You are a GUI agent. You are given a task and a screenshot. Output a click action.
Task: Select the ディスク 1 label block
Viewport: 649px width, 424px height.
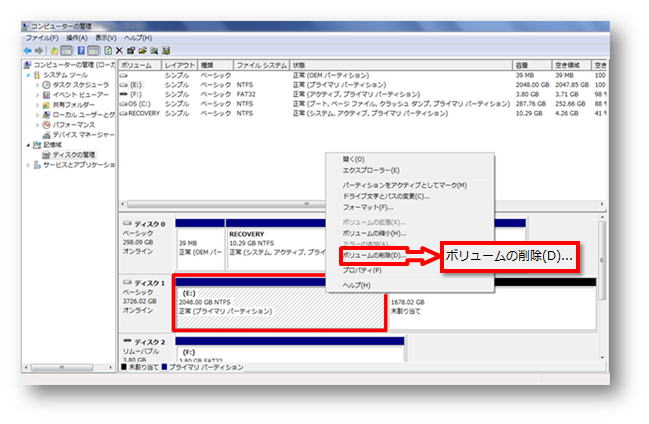(146, 302)
